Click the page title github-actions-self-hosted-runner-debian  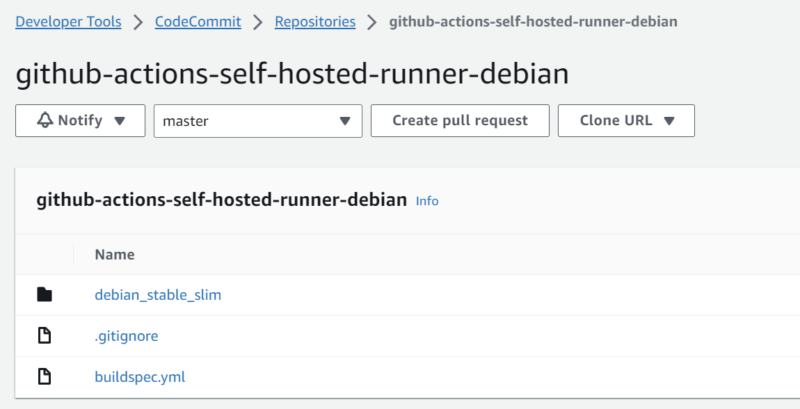[x=292, y=74]
